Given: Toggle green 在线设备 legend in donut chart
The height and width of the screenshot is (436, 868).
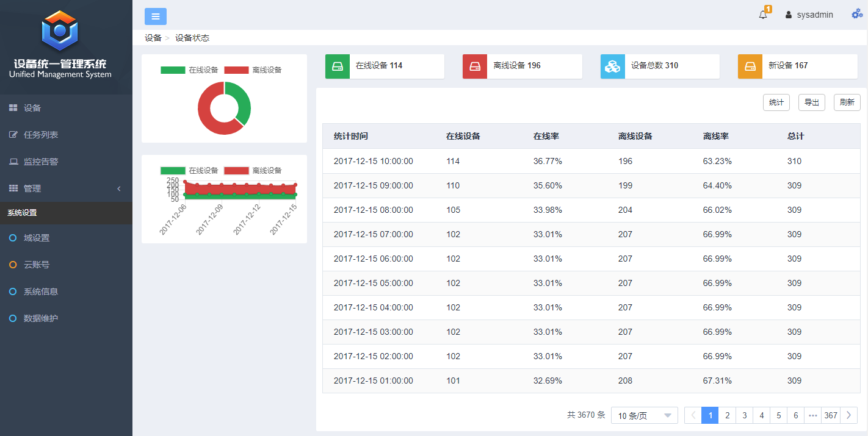Looking at the screenshot, I should coord(189,70).
